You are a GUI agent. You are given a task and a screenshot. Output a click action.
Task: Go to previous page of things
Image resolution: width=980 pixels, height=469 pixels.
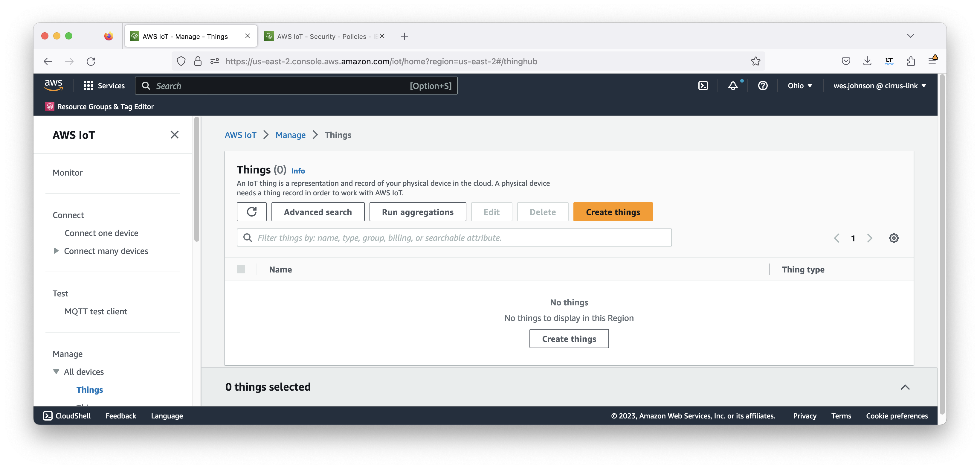836,238
